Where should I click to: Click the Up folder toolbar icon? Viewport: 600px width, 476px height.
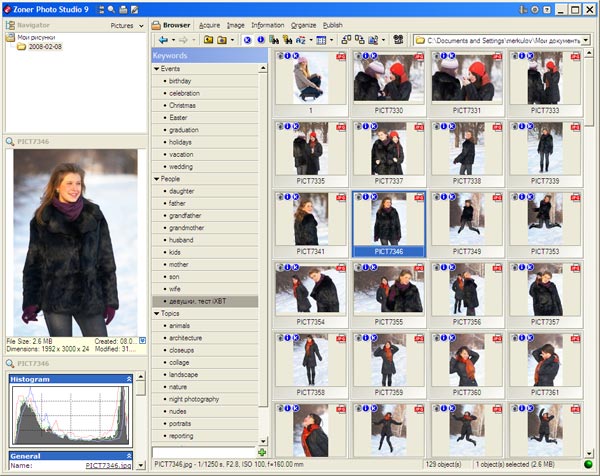(x=209, y=40)
